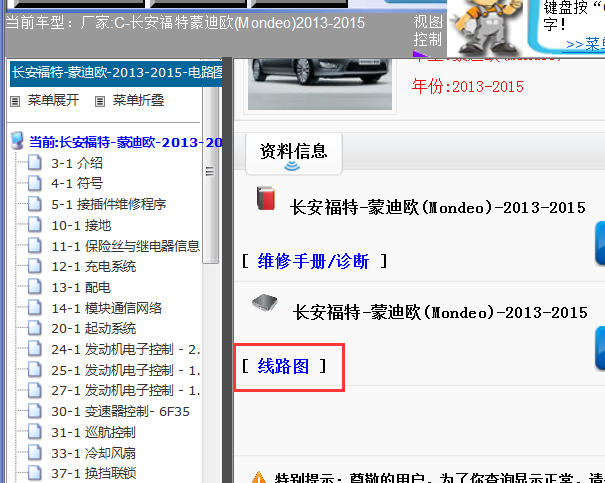Viewport: 605px width, 483px height.
Task: Switch to the 资料信息 tab
Action: 293,154
